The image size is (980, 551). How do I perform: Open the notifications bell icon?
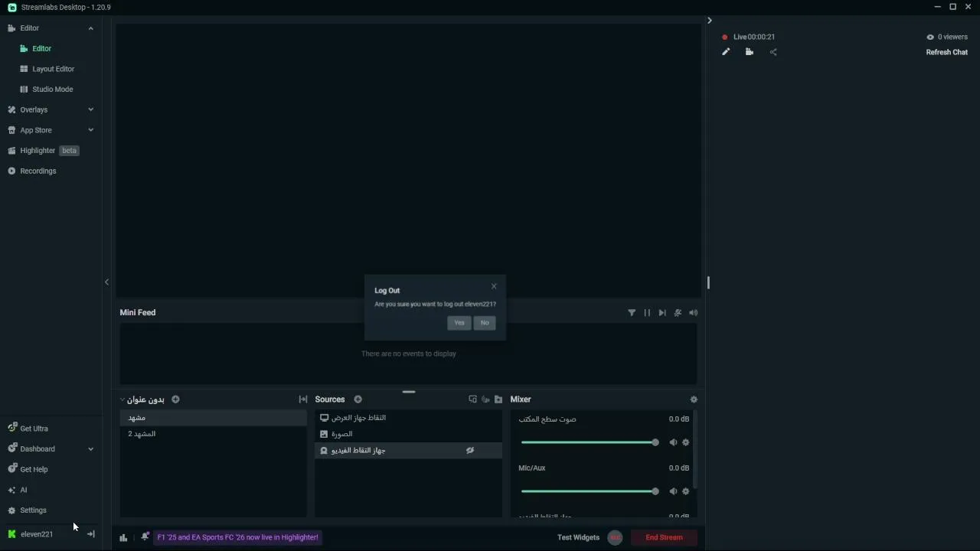(x=145, y=537)
